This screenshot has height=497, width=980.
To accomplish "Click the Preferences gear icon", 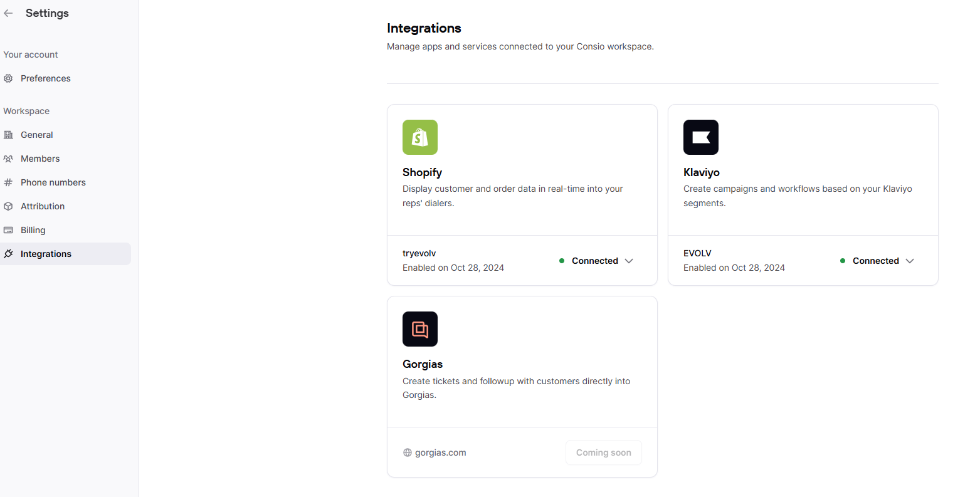I will point(8,78).
